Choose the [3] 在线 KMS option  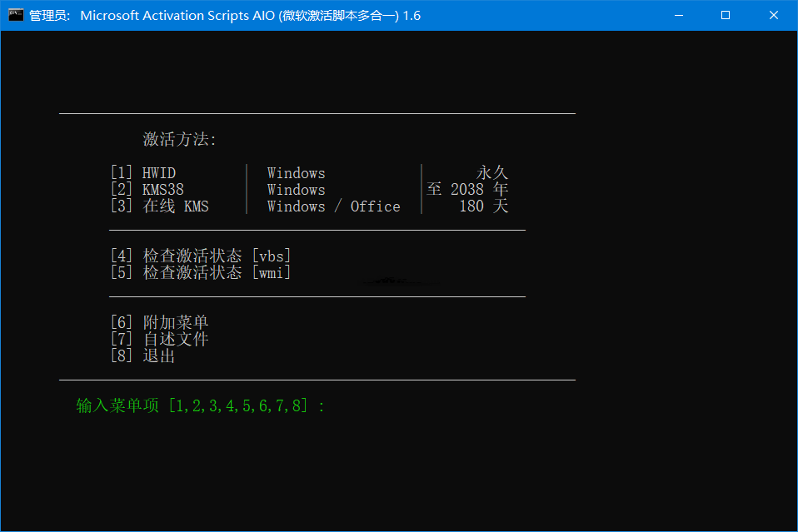(x=160, y=206)
